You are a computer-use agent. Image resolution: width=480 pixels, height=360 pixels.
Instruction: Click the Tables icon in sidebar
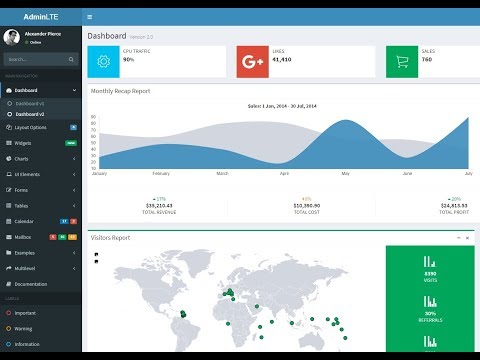[9, 206]
